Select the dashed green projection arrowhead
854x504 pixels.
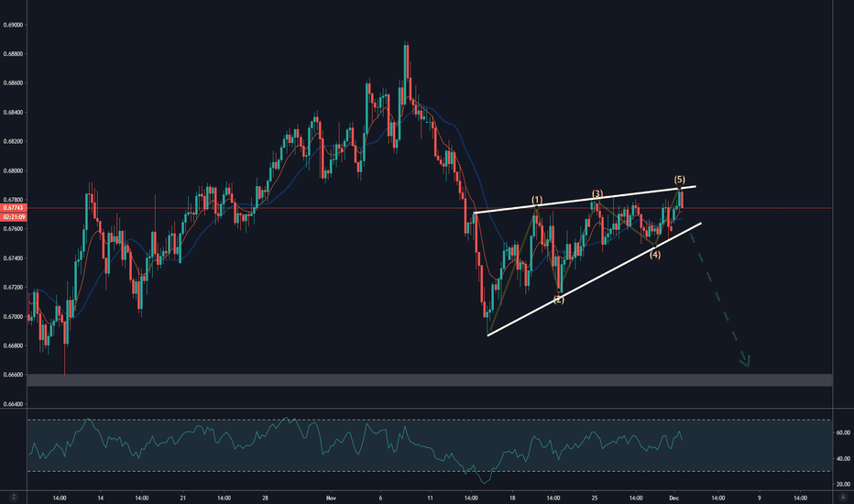(747, 361)
